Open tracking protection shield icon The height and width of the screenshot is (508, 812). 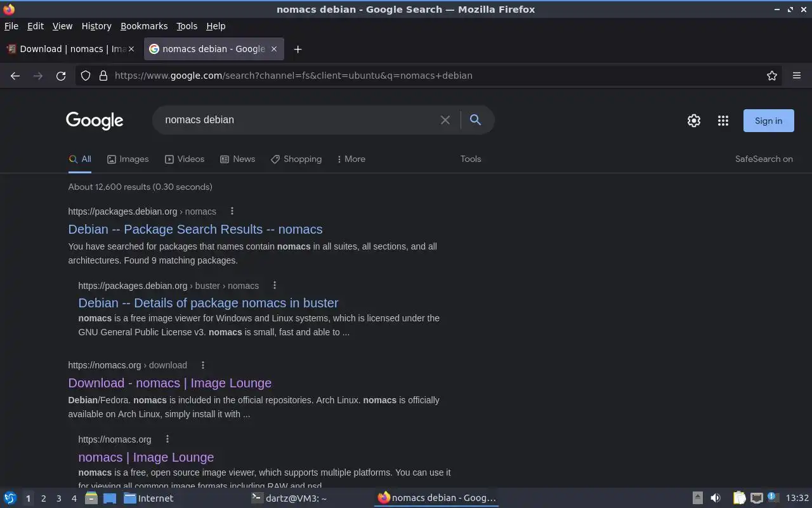coord(86,76)
